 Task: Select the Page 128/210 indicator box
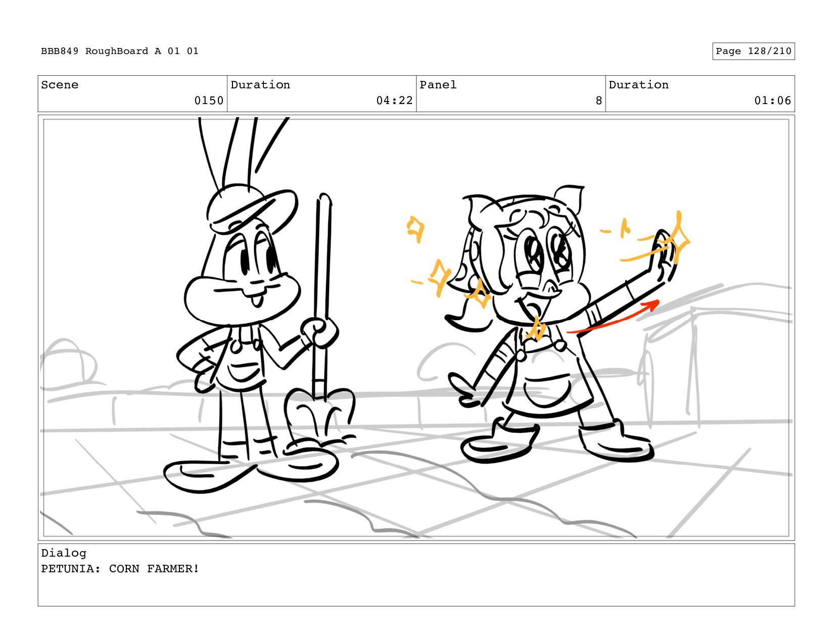click(753, 51)
